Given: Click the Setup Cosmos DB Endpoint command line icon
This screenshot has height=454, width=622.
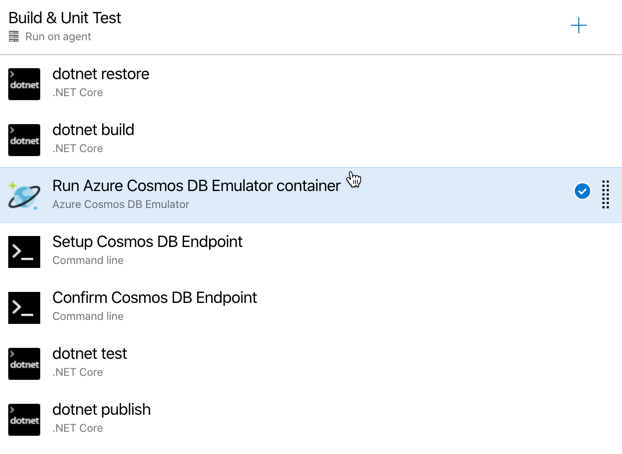Looking at the screenshot, I should coord(24,252).
